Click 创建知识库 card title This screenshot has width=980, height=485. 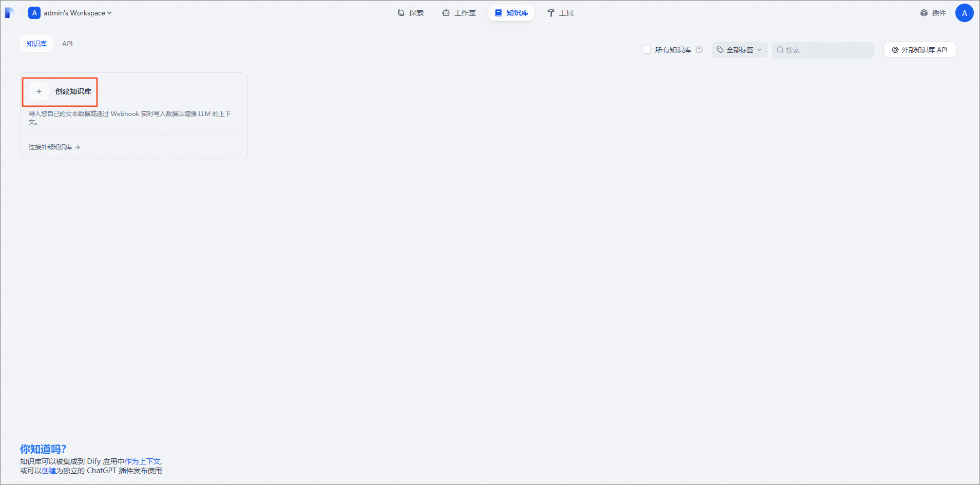coord(73,91)
